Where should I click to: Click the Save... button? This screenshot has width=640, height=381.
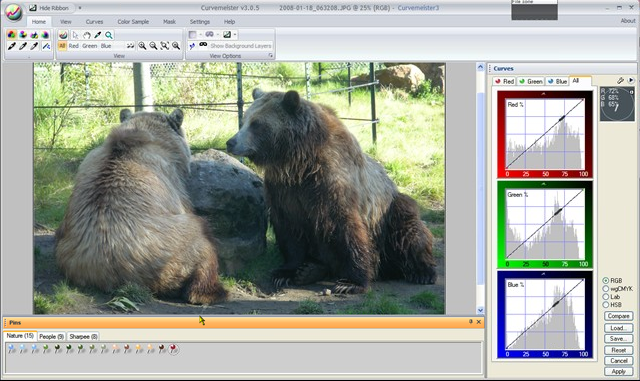[618, 339]
